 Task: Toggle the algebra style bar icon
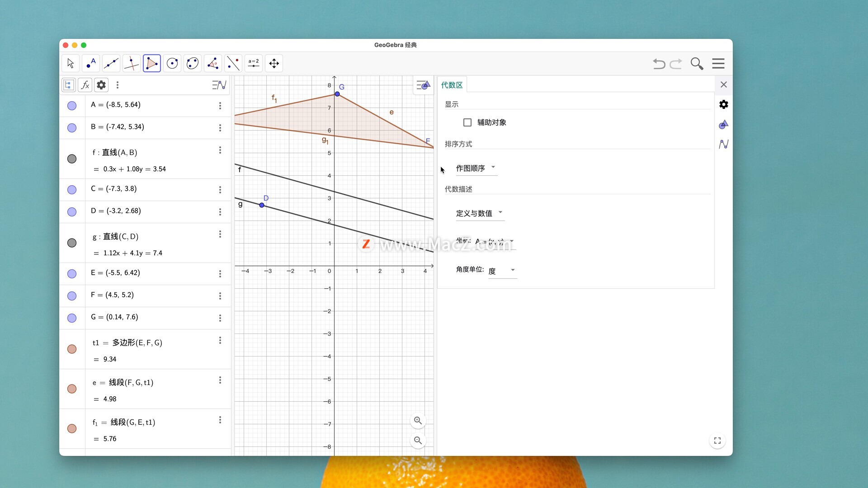coord(219,85)
